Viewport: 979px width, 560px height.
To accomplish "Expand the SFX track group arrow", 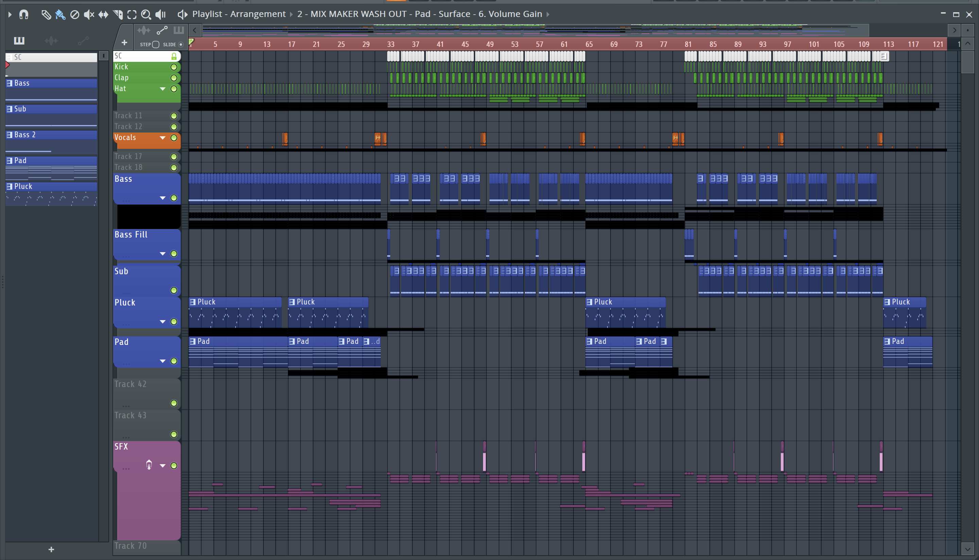I will coord(163,466).
